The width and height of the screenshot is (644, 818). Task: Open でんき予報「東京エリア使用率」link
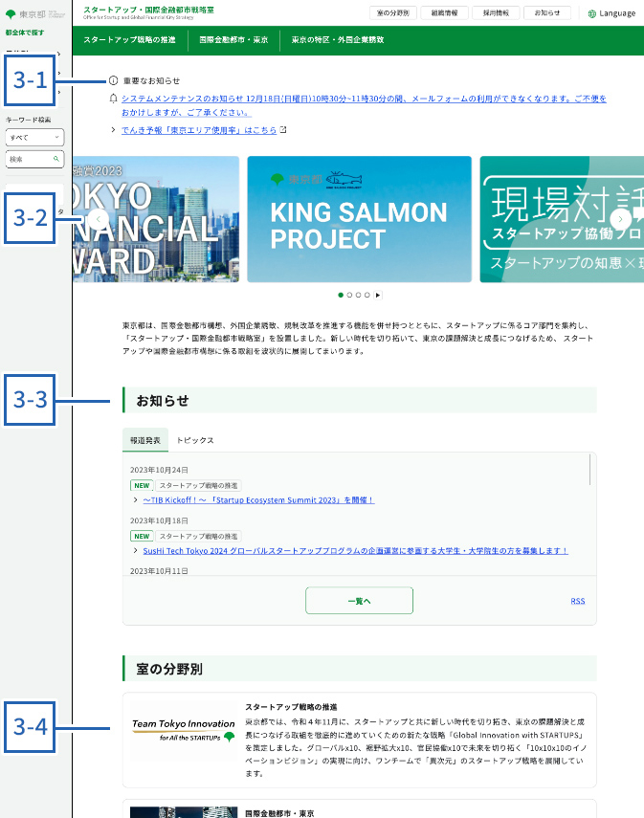[199, 130]
